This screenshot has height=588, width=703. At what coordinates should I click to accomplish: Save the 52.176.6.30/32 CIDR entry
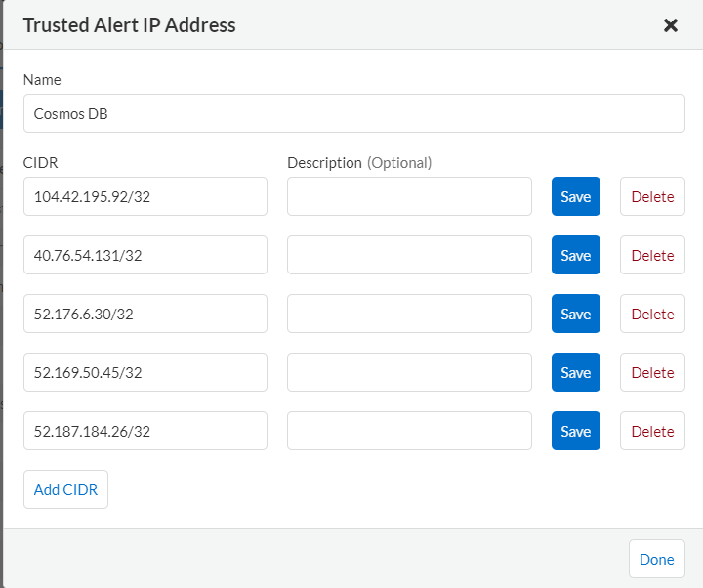coord(576,314)
